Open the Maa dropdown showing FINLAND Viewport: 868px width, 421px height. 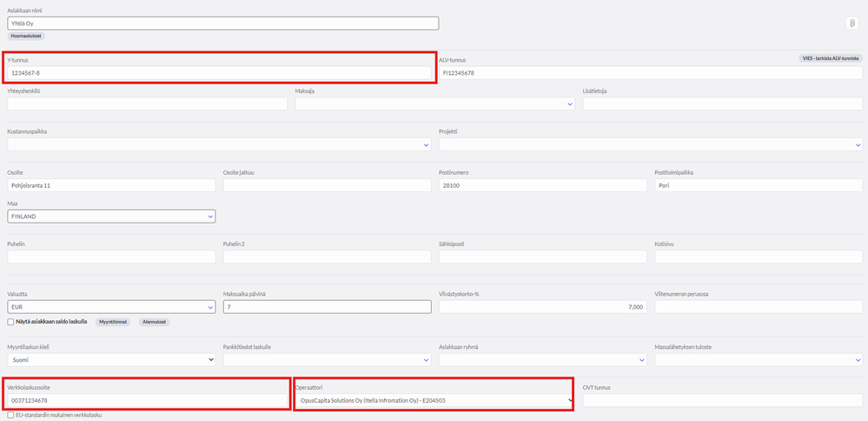[x=112, y=217]
